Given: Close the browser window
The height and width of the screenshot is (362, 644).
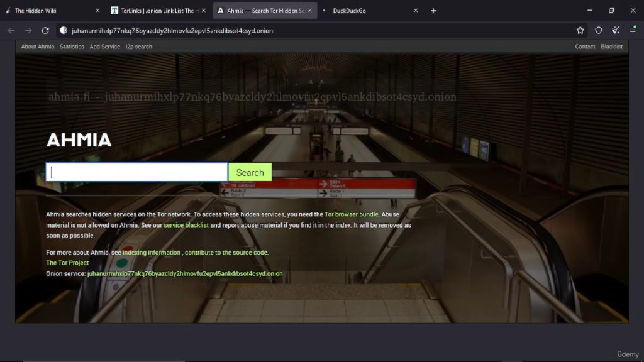Looking at the screenshot, I should (633, 11).
